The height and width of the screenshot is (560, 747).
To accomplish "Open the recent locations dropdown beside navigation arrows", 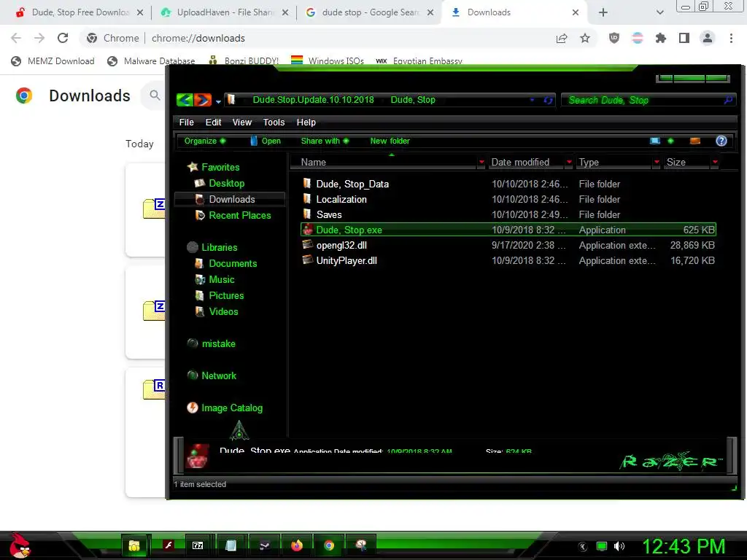I will pyautogui.click(x=218, y=101).
